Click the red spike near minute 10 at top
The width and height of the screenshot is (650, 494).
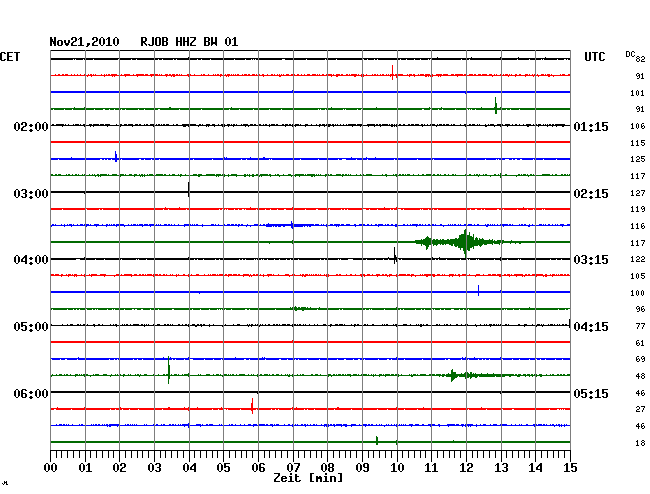click(393, 73)
